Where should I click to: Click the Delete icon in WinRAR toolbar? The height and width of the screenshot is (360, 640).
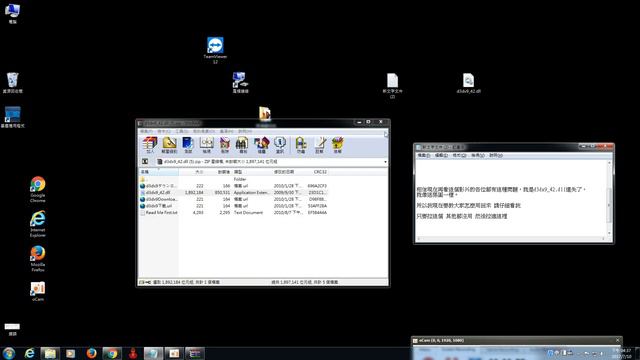point(225,145)
